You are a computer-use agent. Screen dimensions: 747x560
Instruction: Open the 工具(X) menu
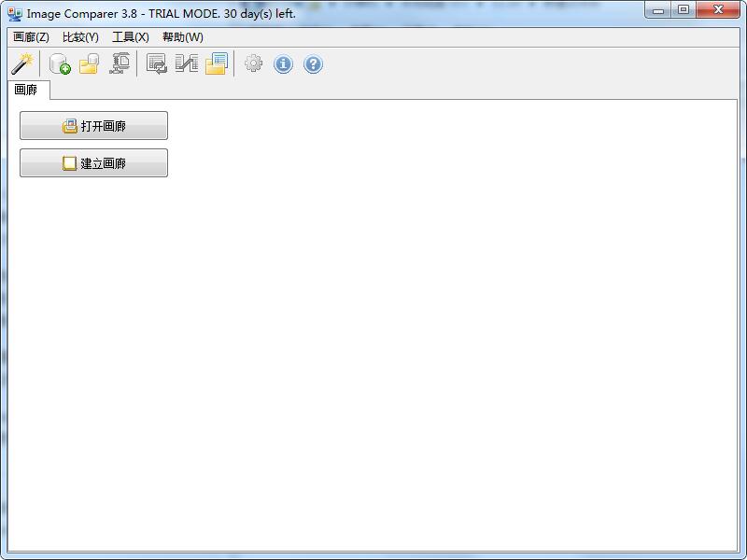pos(129,37)
